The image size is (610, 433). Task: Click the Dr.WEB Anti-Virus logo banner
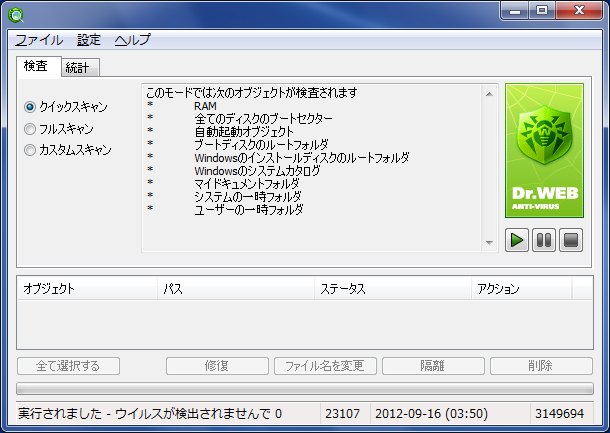pyautogui.click(x=544, y=151)
